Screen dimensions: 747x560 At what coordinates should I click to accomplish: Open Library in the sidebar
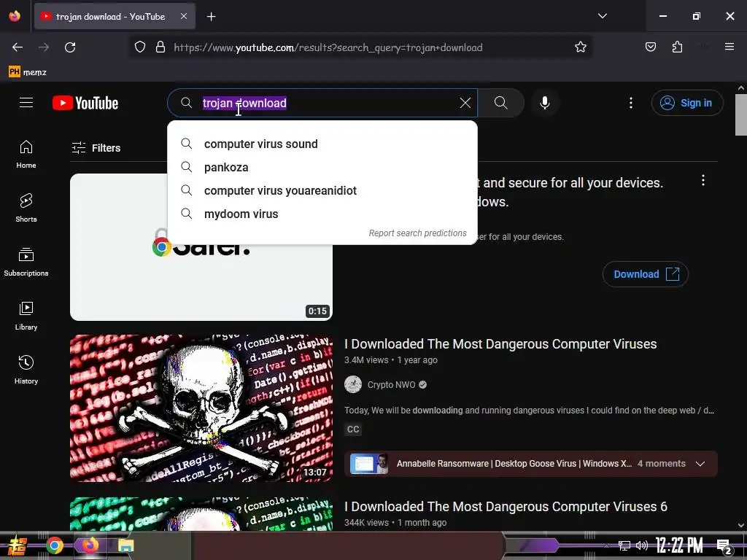[x=26, y=316]
